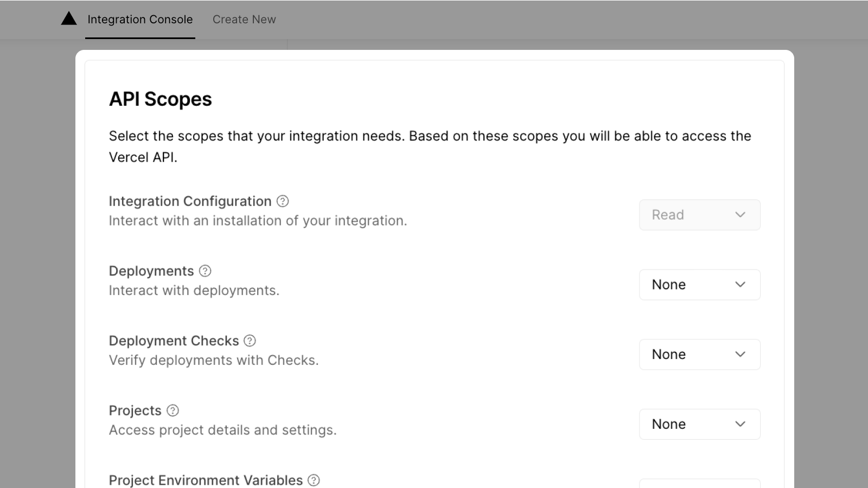Image resolution: width=868 pixels, height=488 pixels.
Task: Open the Projects None dropdown
Action: [700, 424]
